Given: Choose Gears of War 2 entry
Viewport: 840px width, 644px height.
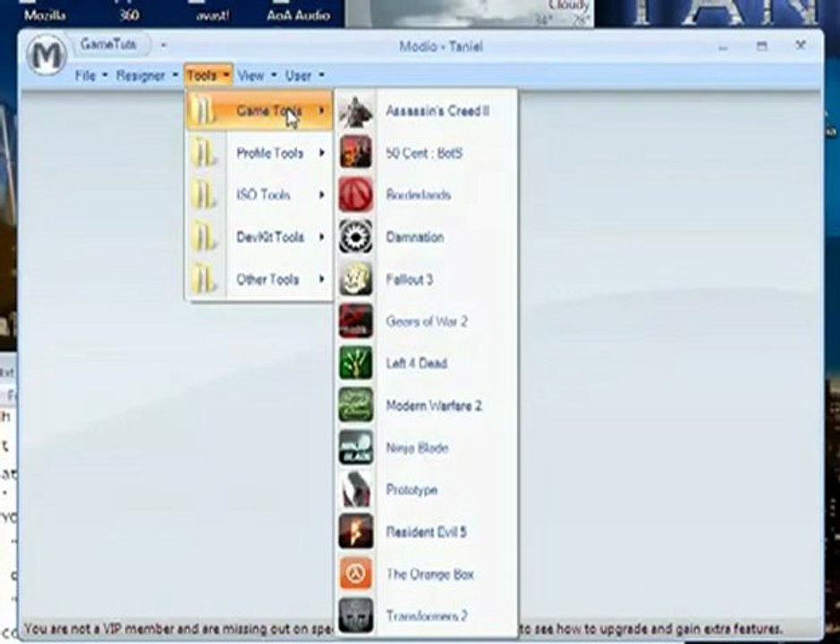Looking at the screenshot, I should (x=426, y=321).
